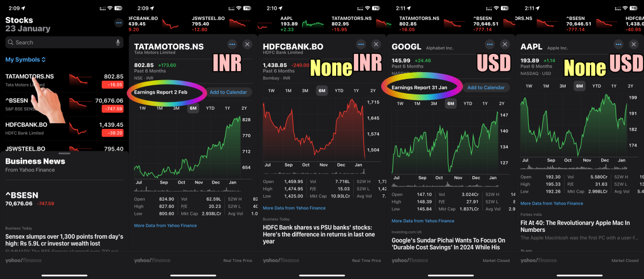This screenshot has height=279, width=644.
Task: Pull the Business News sheet grabber handle
Action: [65, 153]
